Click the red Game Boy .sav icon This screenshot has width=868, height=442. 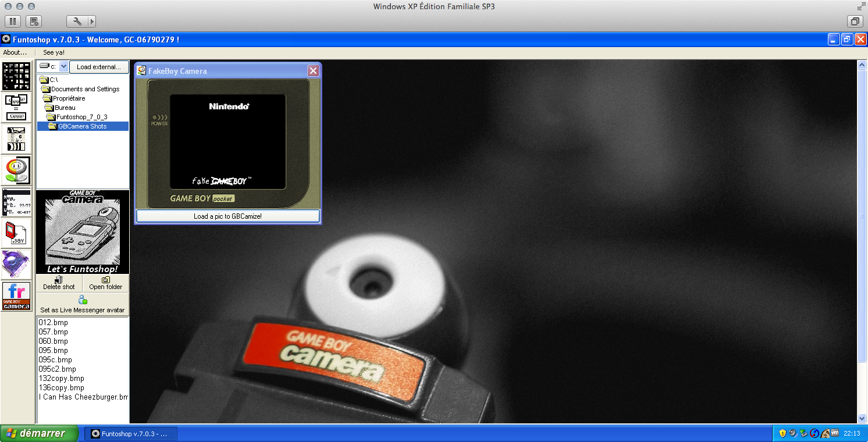tap(16, 233)
